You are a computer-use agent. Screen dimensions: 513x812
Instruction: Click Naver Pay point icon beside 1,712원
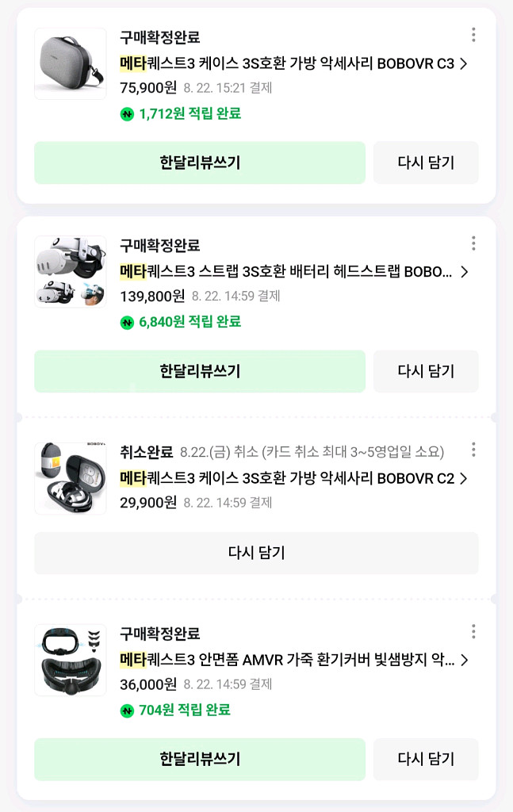(x=127, y=114)
